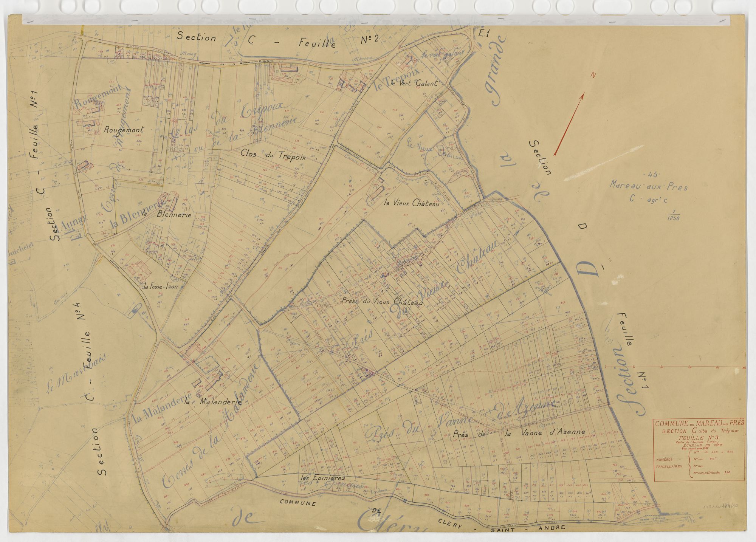The image size is (756, 542).
Task: Click the 'E.1' label at top
Action: 484,34
